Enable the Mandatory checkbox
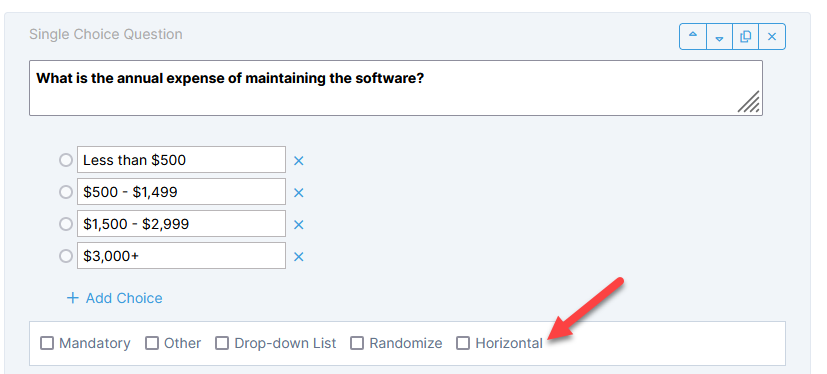This screenshot has height=374, width=827. pyautogui.click(x=47, y=343)
